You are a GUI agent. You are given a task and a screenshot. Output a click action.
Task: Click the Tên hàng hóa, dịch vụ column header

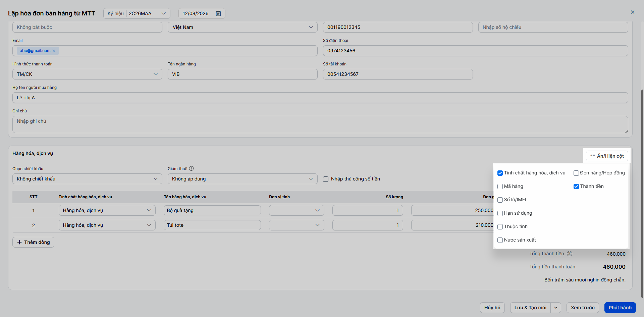click(185, 197)
